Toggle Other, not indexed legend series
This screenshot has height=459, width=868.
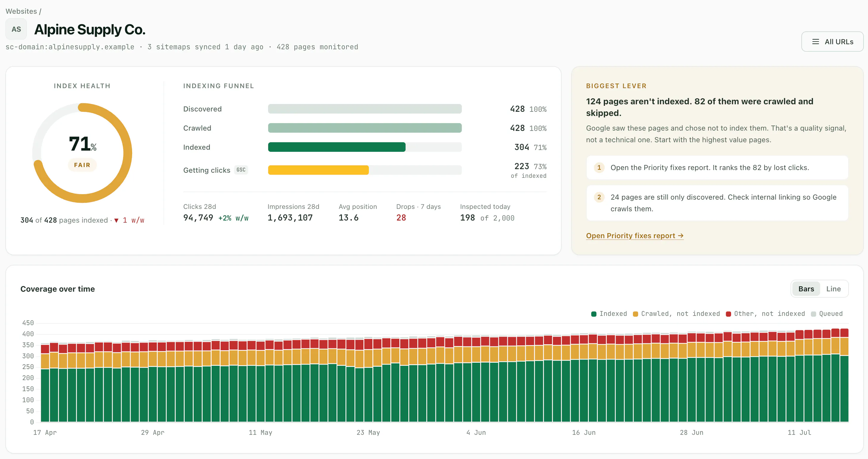point(765,313)
